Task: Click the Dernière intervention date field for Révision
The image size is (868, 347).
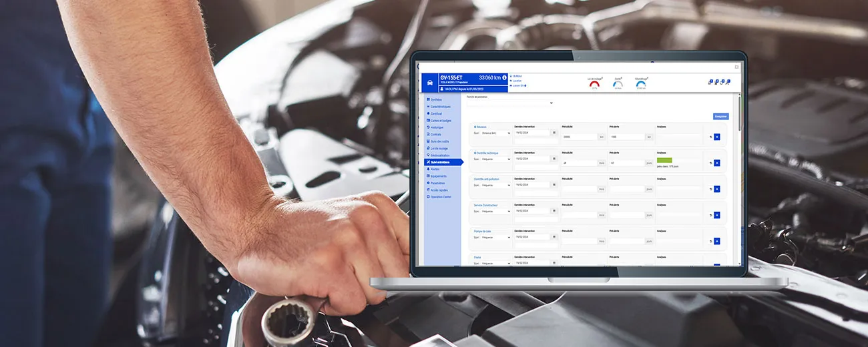Action: pyautogui.click(x=532, y=133)
